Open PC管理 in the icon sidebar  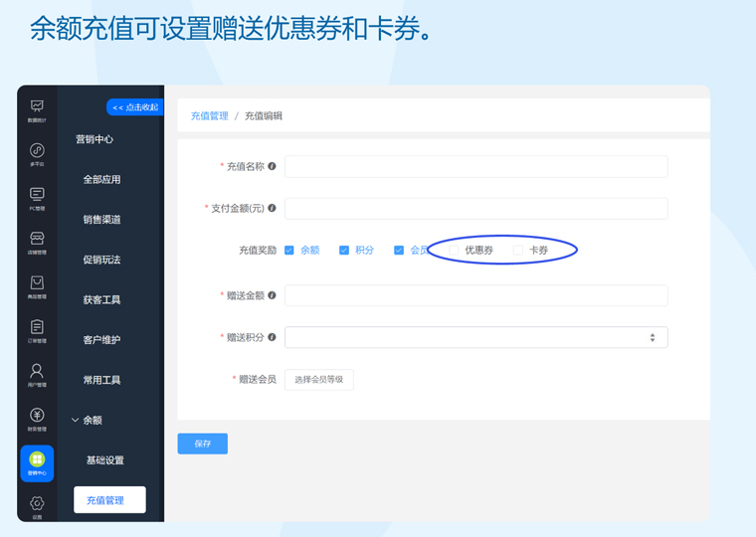coord(37,198)
